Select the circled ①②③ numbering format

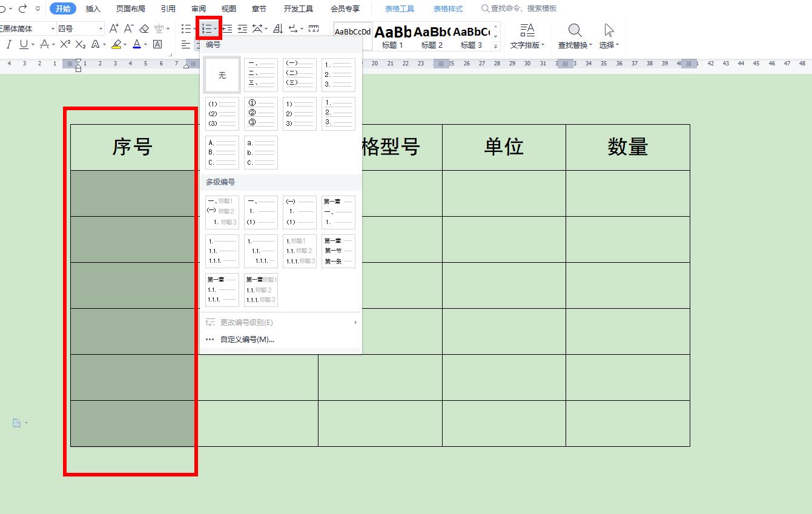(x=261, y=114)
